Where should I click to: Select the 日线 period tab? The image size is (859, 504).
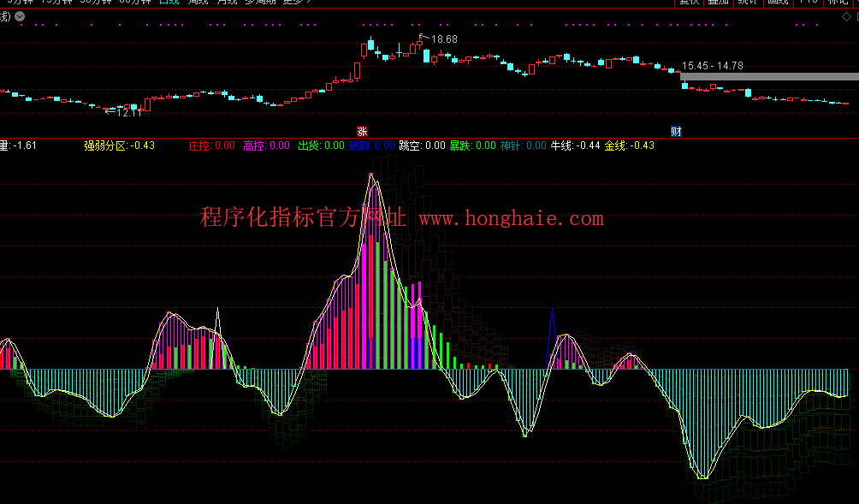[169, 3]
